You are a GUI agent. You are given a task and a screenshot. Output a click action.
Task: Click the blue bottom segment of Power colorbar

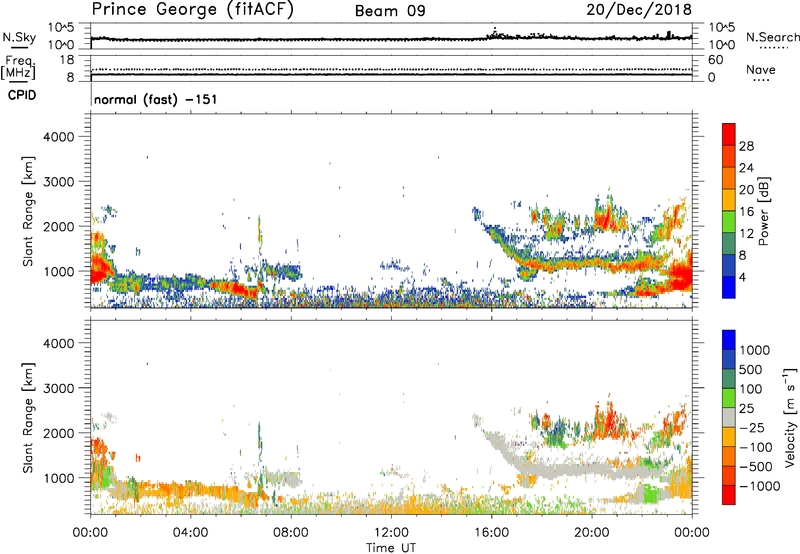coord(729,287)
